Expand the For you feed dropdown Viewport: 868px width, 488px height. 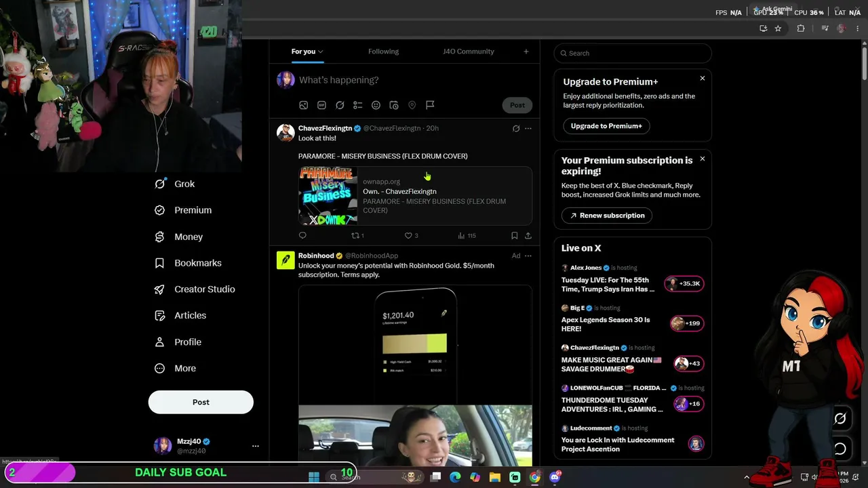(307, 52)
